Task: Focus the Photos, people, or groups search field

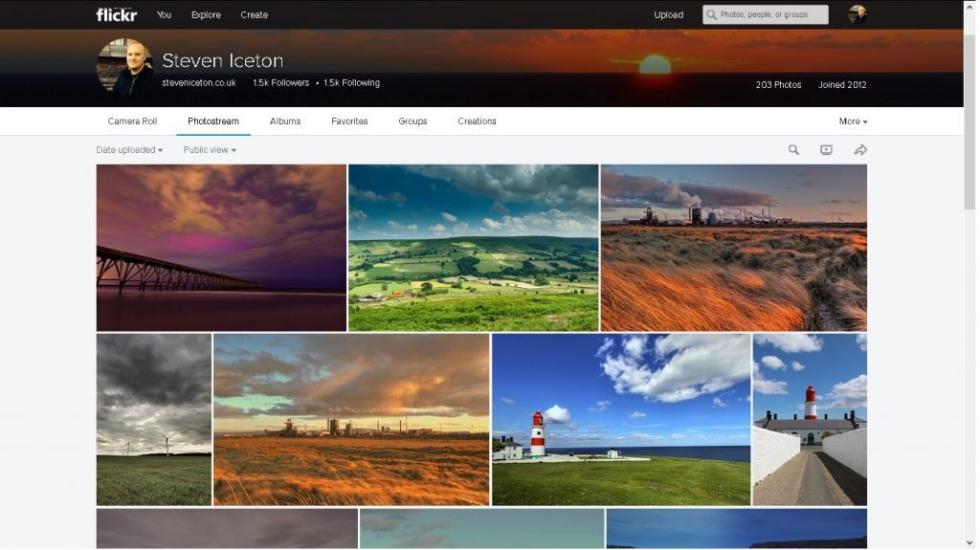Action: [765, 14]
